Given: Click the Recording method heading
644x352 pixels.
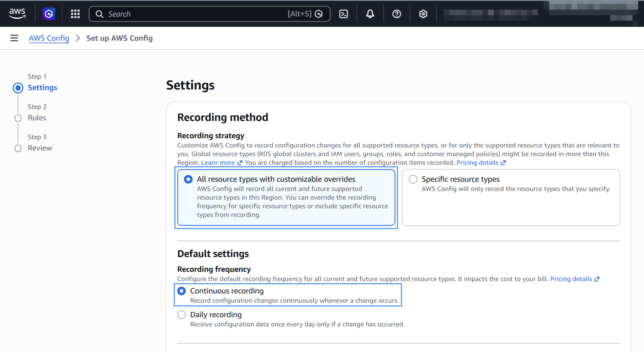Looking at the screenshot, I should pos(223,117).
